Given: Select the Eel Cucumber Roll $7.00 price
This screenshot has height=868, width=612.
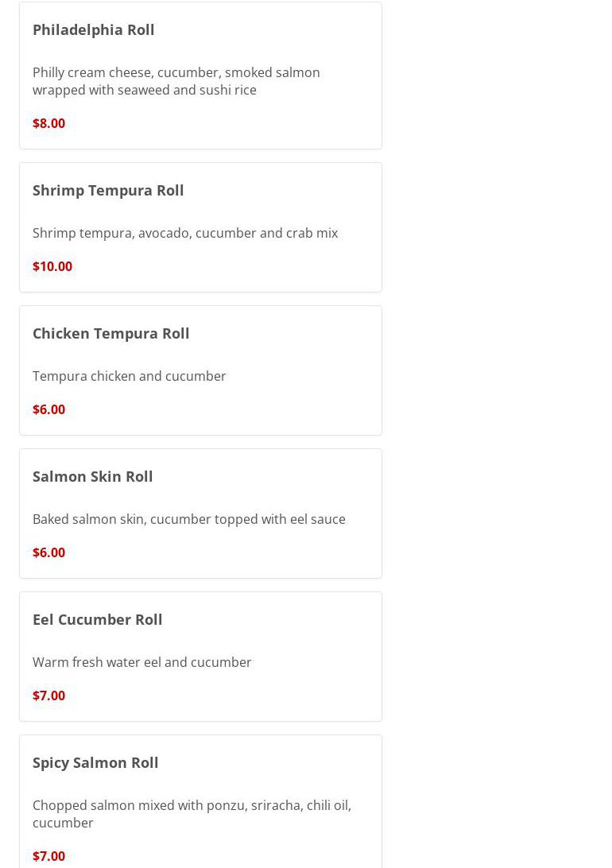Looking at the screenshot, I should [48, 696].
